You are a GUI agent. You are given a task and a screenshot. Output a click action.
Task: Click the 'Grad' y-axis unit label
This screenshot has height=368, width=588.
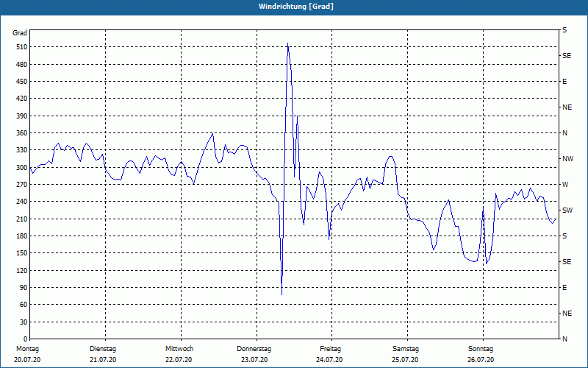pos(20,33)
